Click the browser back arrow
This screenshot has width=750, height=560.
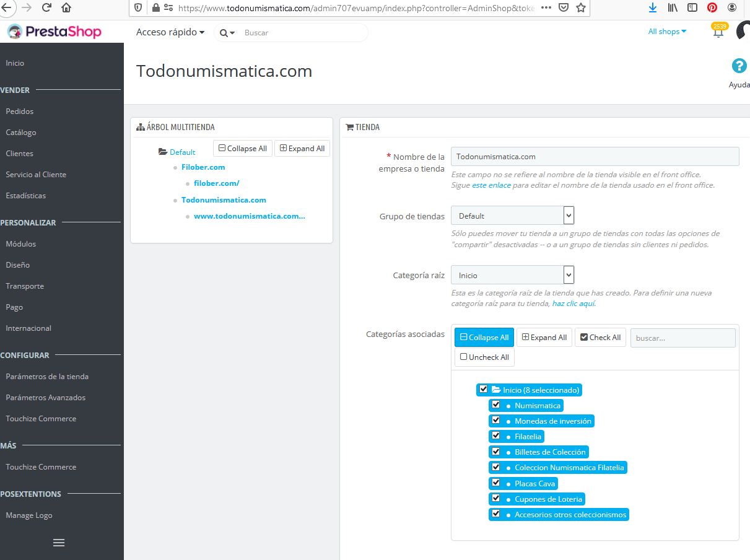tap(6, 7)
